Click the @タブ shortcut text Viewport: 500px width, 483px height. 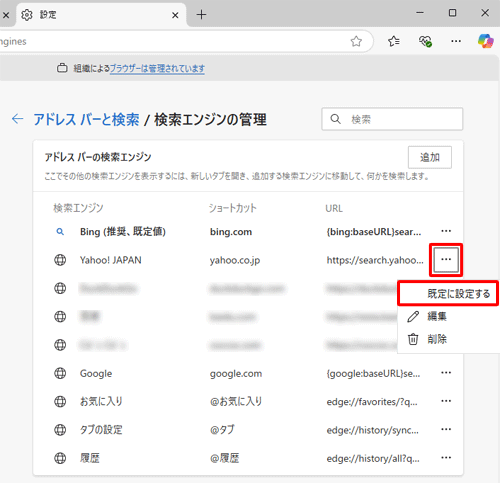(222, 430)
